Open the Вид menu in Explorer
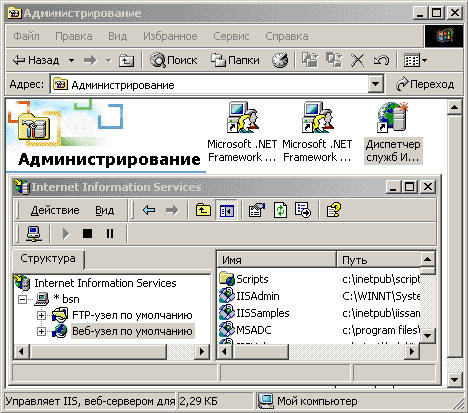Screen dimensions: 468x413 tap(117, 36)
